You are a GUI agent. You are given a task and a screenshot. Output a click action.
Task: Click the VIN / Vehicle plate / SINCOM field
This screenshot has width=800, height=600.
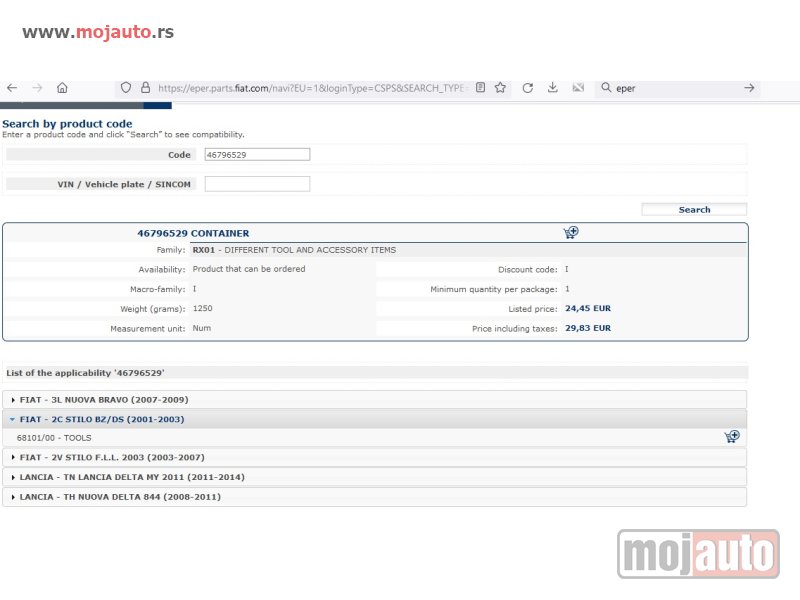(x=257, y=184)
